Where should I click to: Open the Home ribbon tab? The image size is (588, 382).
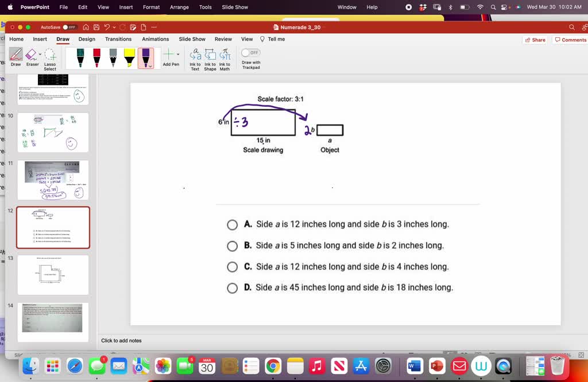click(x=17, y=39)
